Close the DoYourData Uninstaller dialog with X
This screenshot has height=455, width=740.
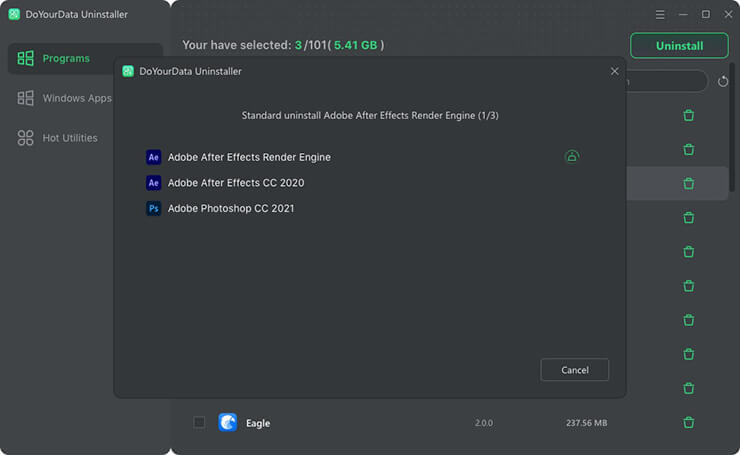click(x=614, y=71)
